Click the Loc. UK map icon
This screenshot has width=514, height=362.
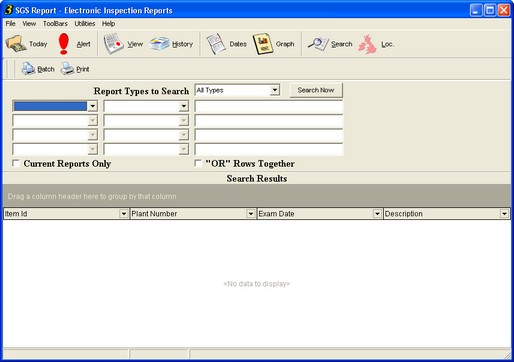367,44
